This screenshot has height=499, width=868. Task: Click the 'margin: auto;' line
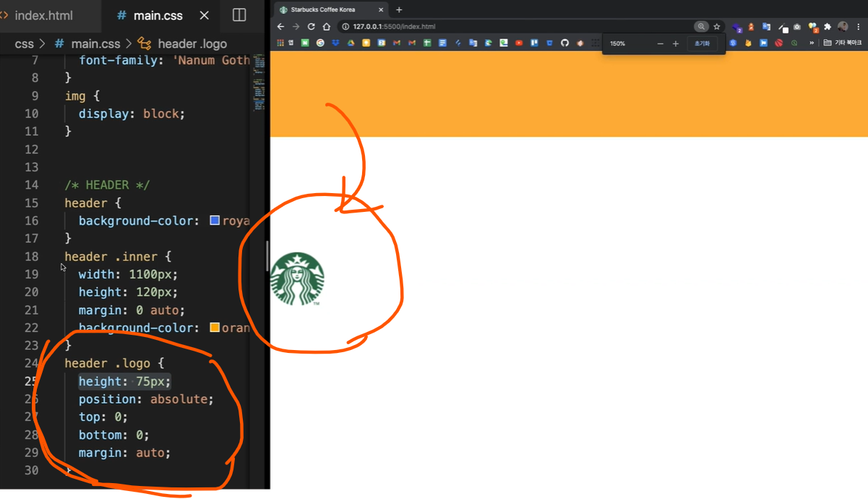124,453
